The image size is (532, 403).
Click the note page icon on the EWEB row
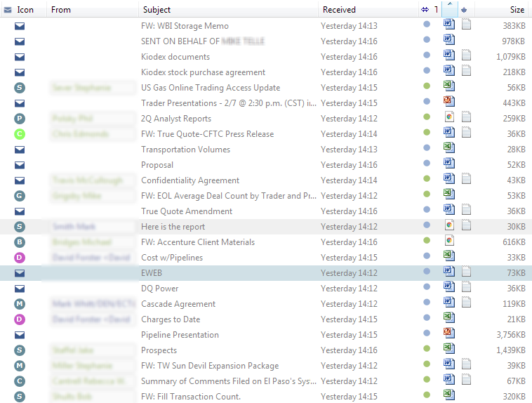click(x=466, y=272)
